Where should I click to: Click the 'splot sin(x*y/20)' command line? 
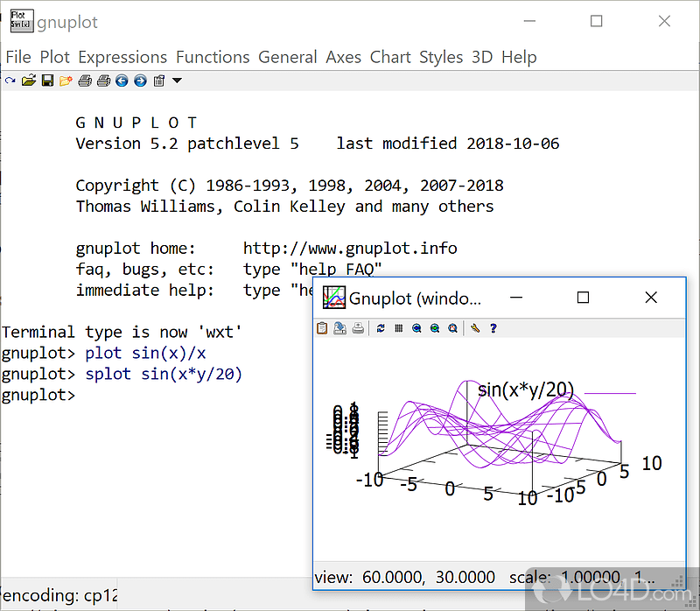tap(164, 375)
